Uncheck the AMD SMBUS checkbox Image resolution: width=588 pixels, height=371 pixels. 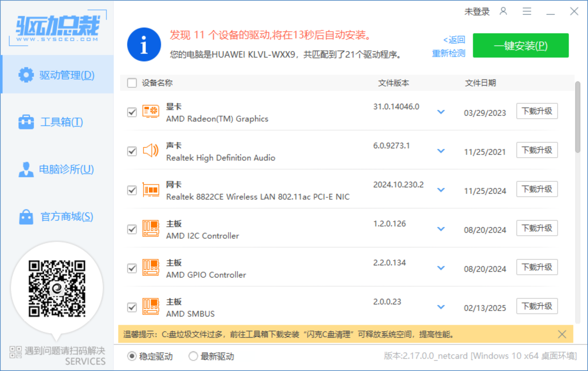click(132, 307)
